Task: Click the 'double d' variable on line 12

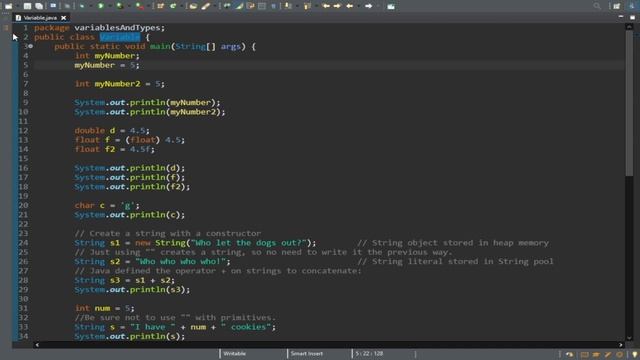Action: click(x=95, y=131)
